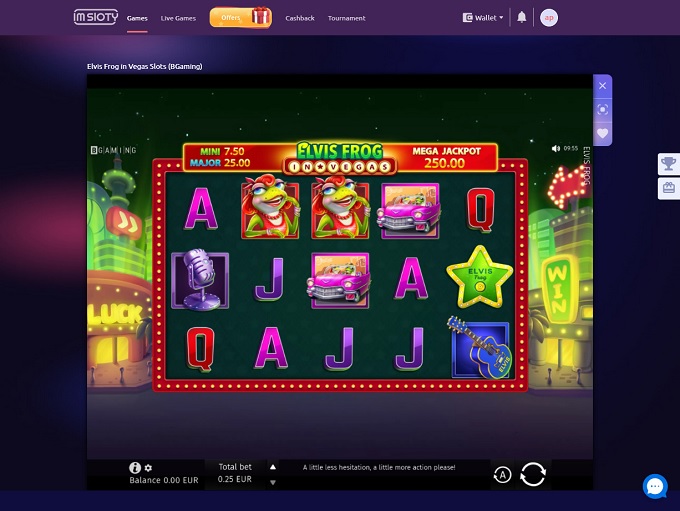Open game settings gear icon
This screenshot has width=680, height=511.
pyautogui.click(x=148, y=468)
